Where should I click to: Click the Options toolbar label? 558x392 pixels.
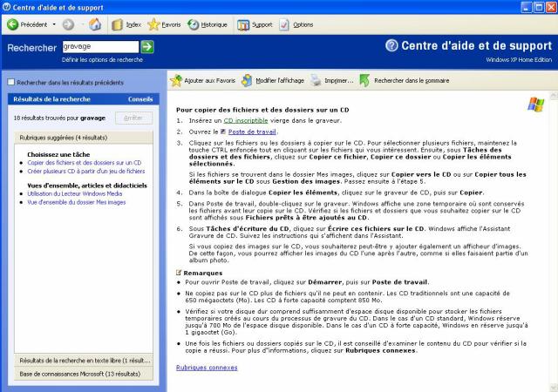tap(303, 24)
